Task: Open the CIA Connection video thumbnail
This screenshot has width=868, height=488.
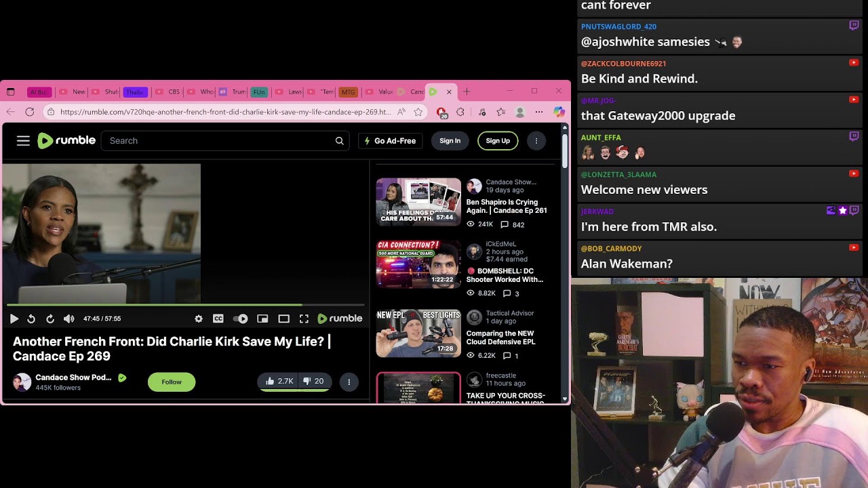Action: (418, 264)
